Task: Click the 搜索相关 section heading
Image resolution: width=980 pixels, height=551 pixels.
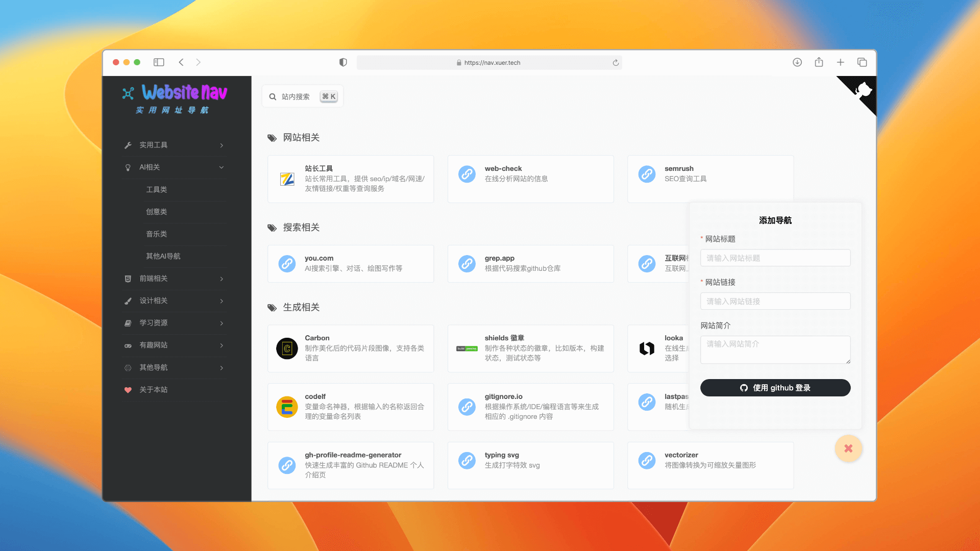Action: click(301, 228)
